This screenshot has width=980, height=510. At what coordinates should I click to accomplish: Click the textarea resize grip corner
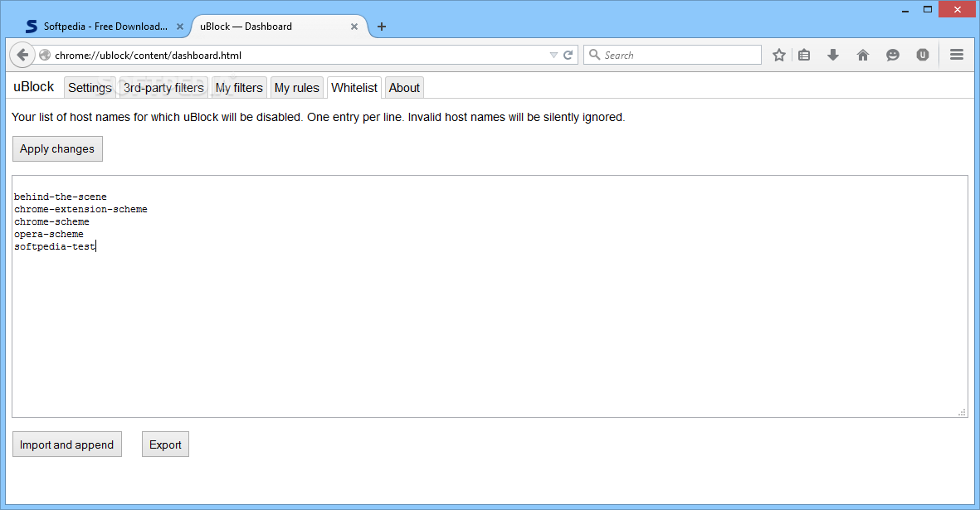[962, 412]
